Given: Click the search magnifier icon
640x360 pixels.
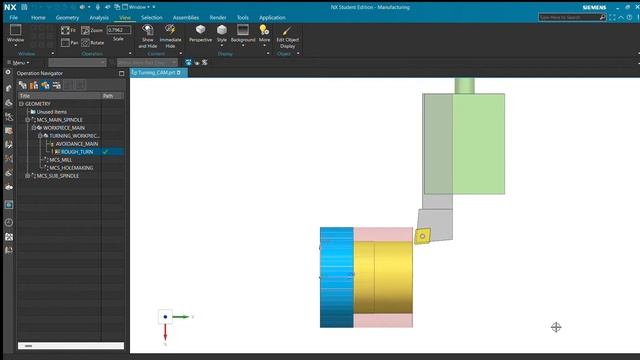Looking at the screenshot, I should (x=602, y=17).
